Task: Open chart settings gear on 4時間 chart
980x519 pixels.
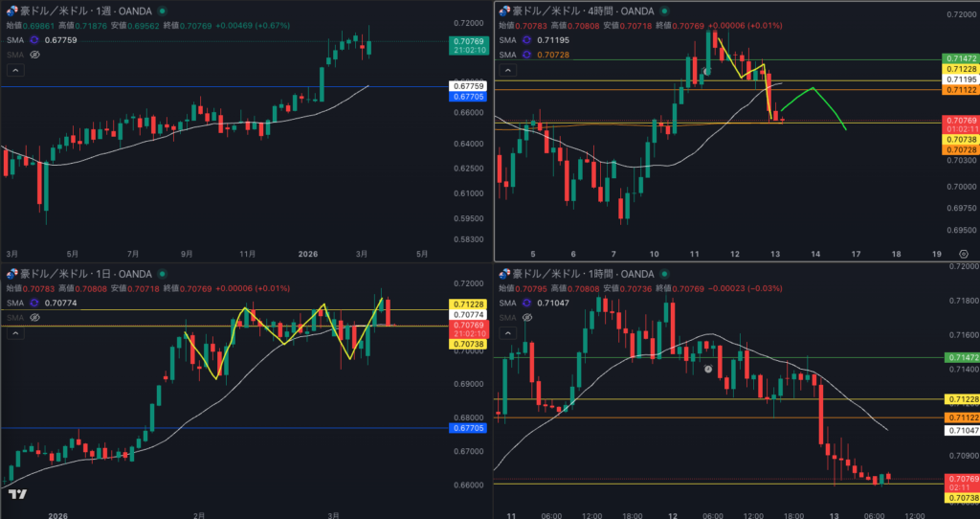Action: point(963,255)
